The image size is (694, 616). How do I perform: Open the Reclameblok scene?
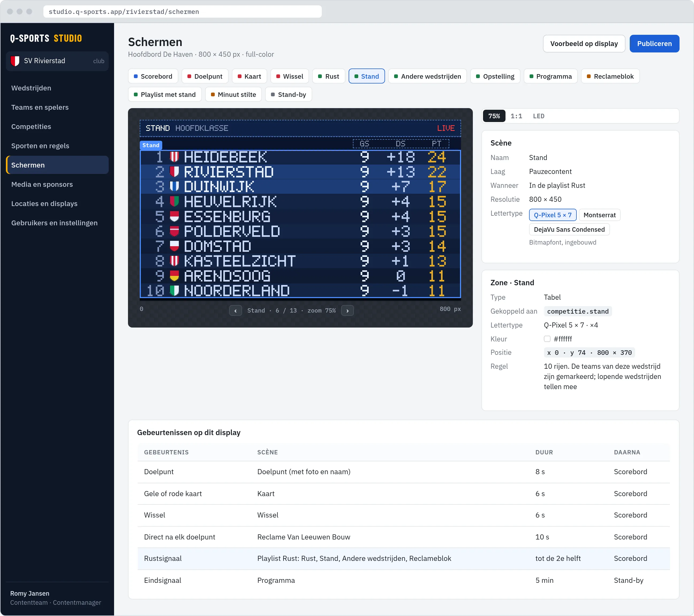610,76
